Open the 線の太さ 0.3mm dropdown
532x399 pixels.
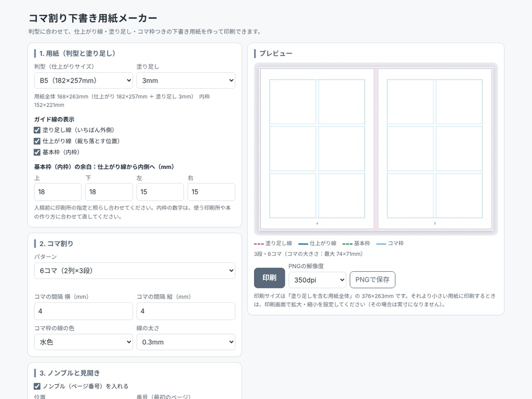coord(186,342)
